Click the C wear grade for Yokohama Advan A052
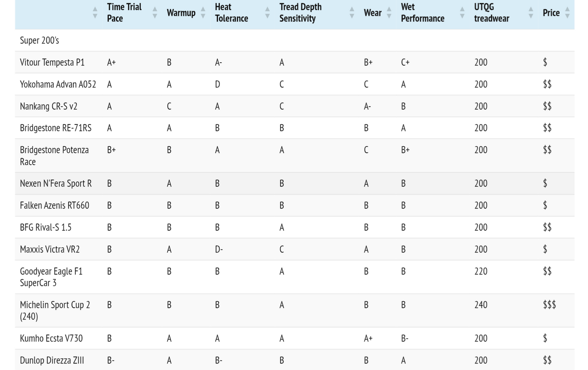588x370 pixels. [366, 84]
